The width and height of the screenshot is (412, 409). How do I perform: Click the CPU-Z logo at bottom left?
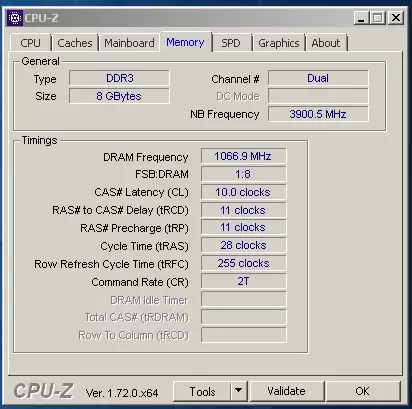coord(44,391)
